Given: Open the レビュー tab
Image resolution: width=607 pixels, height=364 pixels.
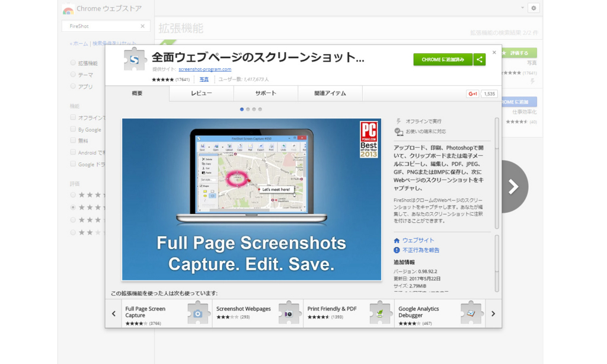Looking at the screenshot, I should 202,93.
